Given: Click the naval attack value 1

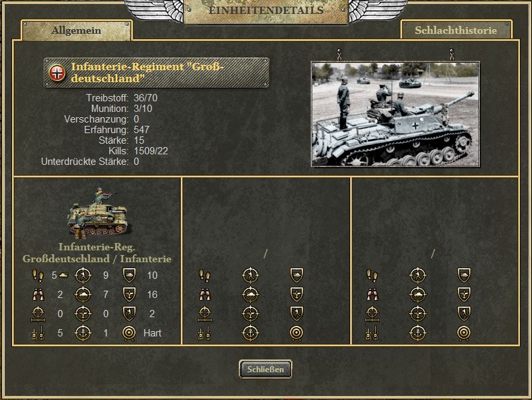Looking at the screenshot, I should (106, 333).
